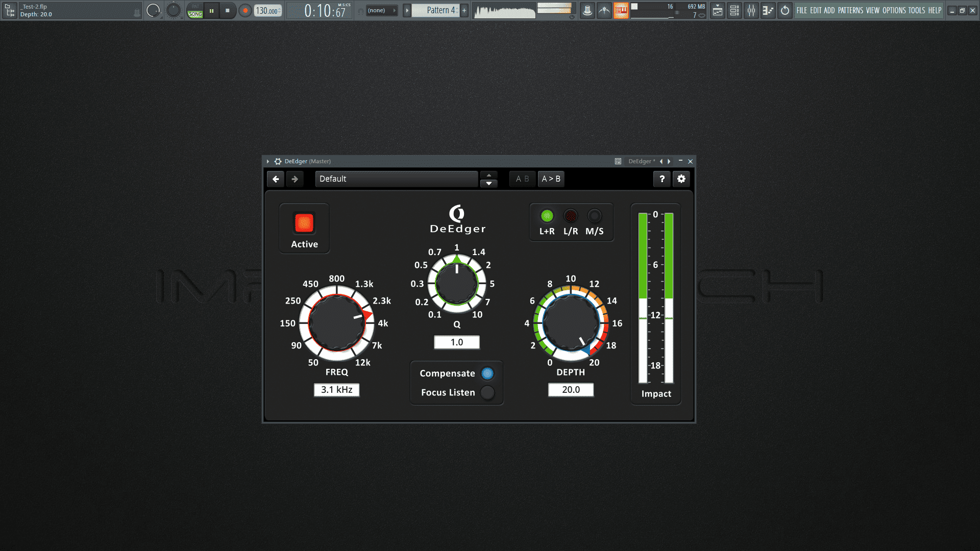980x551 pixels.
Task: Open the Mixer window icon
Action: [751, 10]
